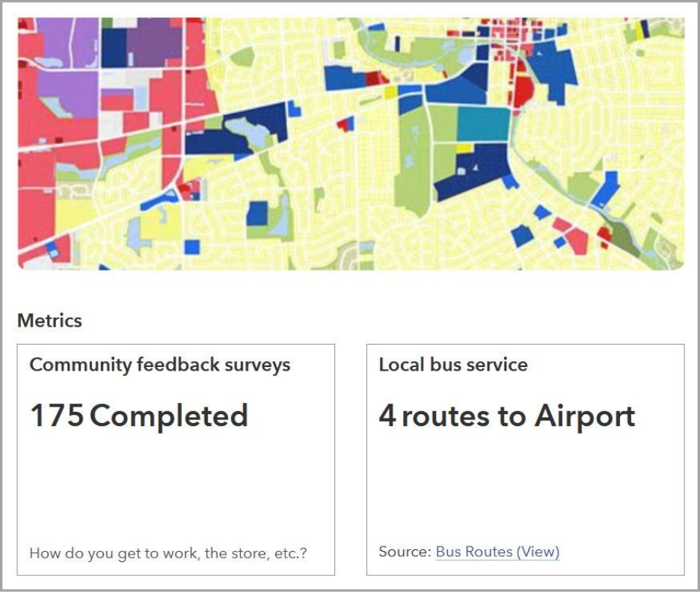Click the 175 Completed metric value
Screen dimensions: 700x592
point(138,416)
